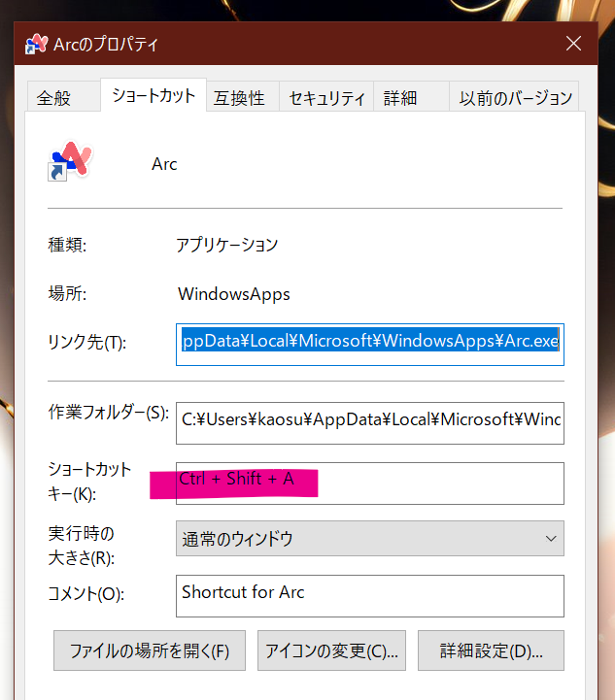Click the large Arc shortcut icon

tap(70, 161)
